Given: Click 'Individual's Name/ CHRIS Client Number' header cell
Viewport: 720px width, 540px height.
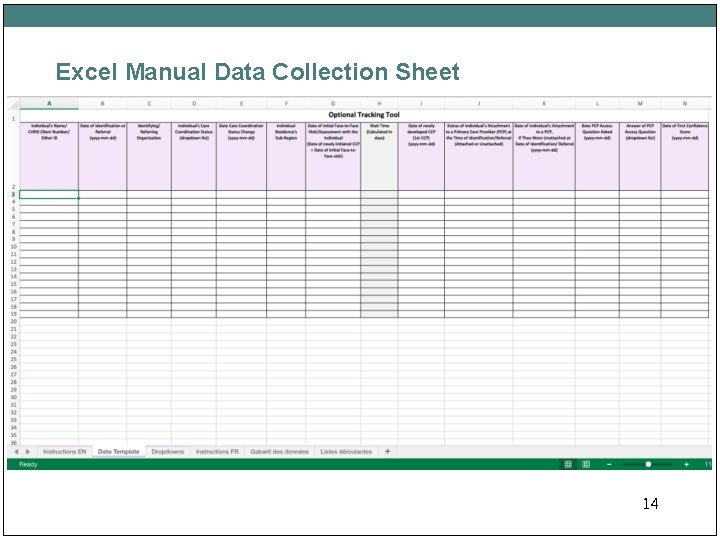Looking at the screenshot, I should coord(49,156).
